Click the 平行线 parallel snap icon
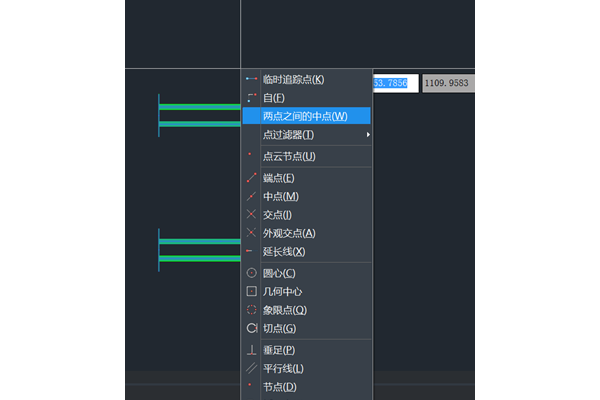The height and width of the screenshot is (400, 600). pyautogui.click(x=252, y=368)
